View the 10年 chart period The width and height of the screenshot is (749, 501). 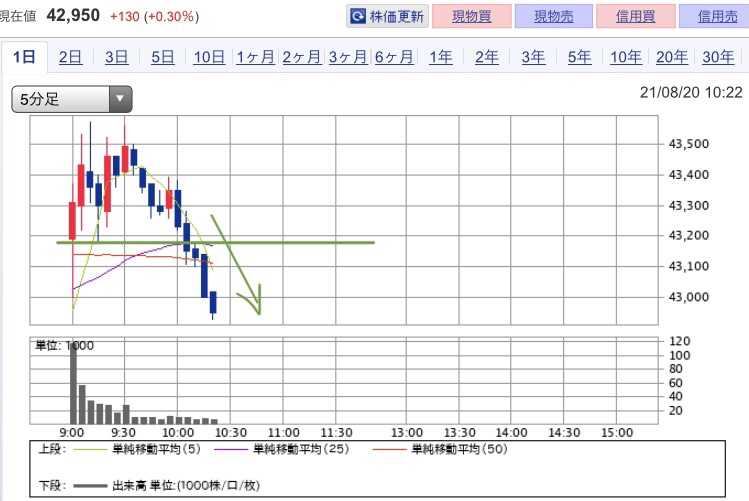[626, 57]
